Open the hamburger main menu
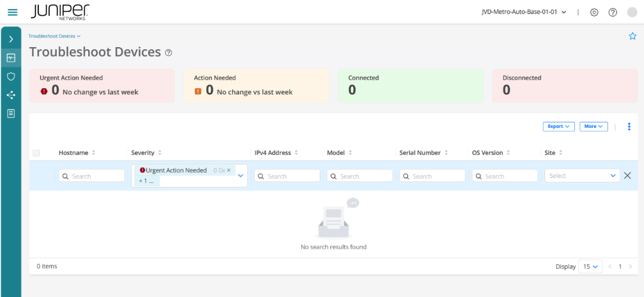 (12, 12)
